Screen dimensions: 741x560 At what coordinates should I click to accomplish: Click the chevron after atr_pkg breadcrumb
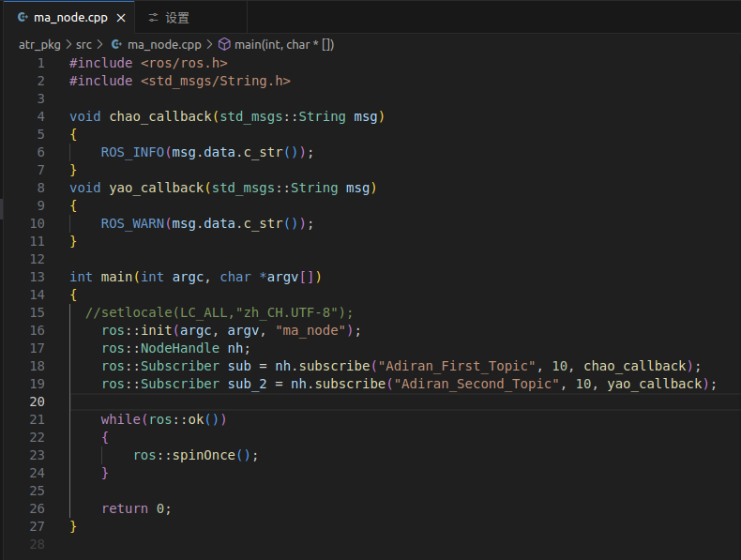68,44
